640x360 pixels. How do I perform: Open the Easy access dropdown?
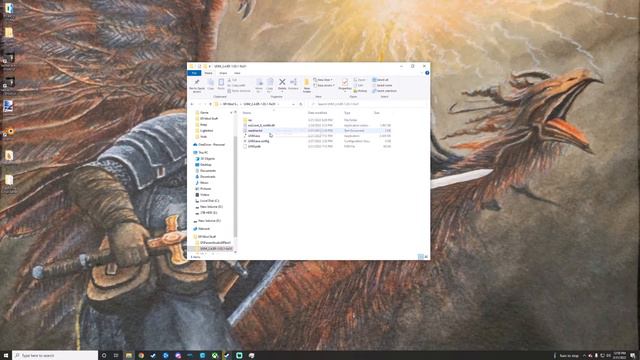pos(324,85)
